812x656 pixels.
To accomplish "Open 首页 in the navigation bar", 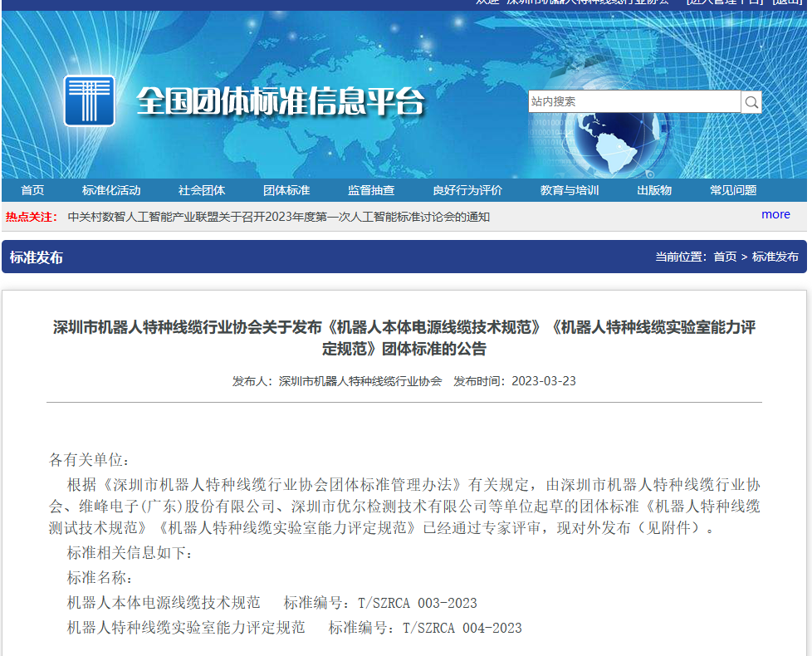I will pos(32,190).
